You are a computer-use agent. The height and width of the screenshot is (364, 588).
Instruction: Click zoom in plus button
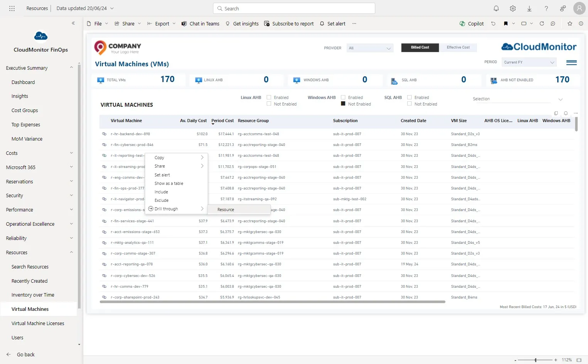pyautogui.click(x=556, y=360)
